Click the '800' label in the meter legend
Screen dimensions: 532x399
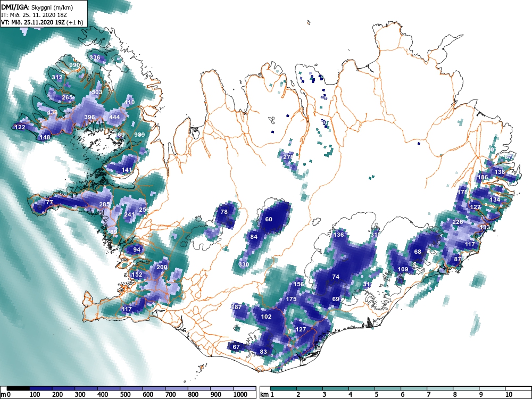194,395
